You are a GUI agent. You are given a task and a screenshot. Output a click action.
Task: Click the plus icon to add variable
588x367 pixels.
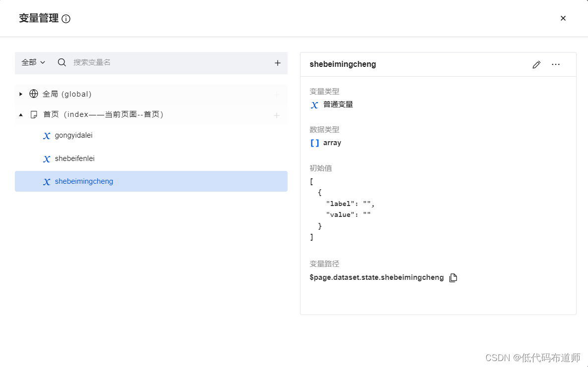278,63
